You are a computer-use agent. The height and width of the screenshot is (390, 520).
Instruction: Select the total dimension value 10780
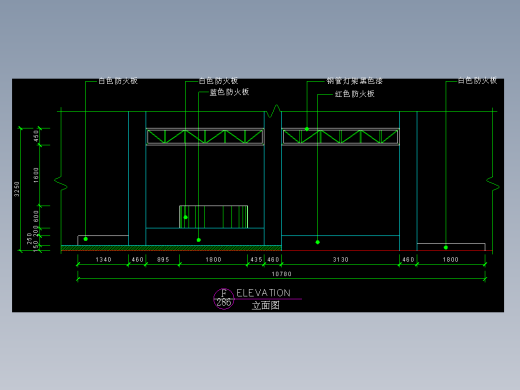pos(281,274)
